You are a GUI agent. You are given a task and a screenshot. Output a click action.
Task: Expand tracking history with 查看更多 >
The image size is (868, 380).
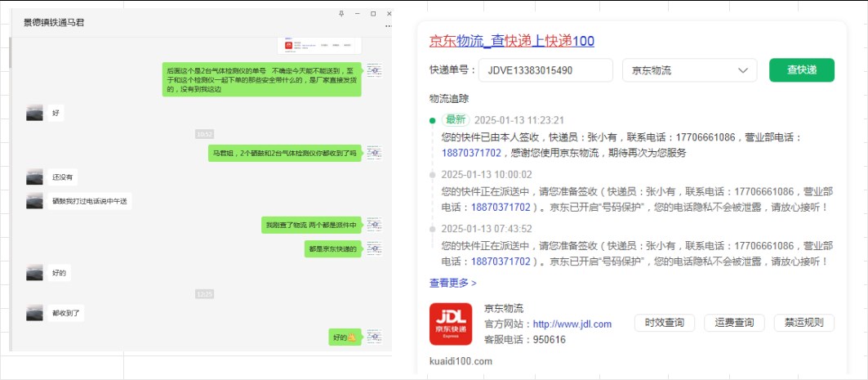[x=453, y=283]
